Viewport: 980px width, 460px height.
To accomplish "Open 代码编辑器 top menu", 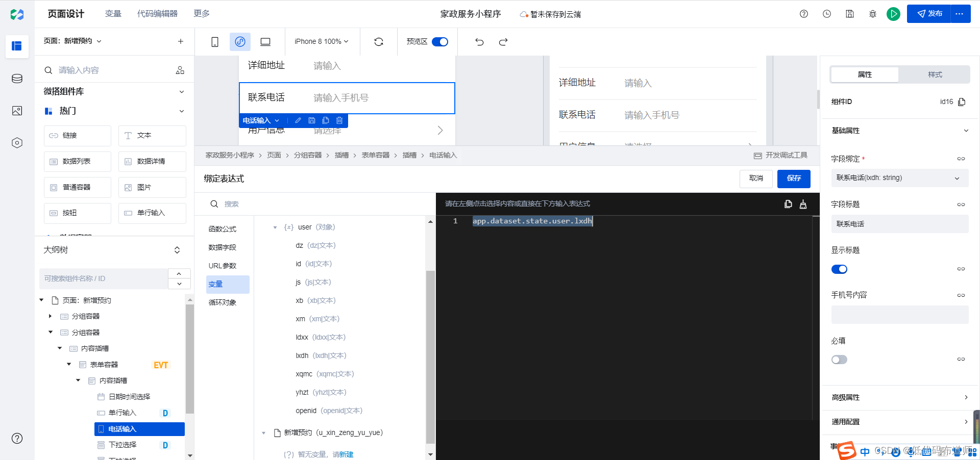I will [157, 14].
